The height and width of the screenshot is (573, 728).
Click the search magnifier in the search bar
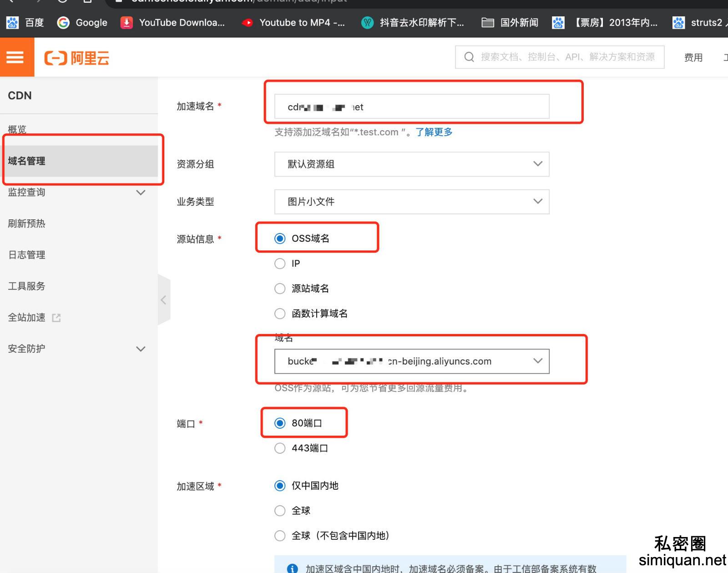pyautogui.click(x=469, y=56)
